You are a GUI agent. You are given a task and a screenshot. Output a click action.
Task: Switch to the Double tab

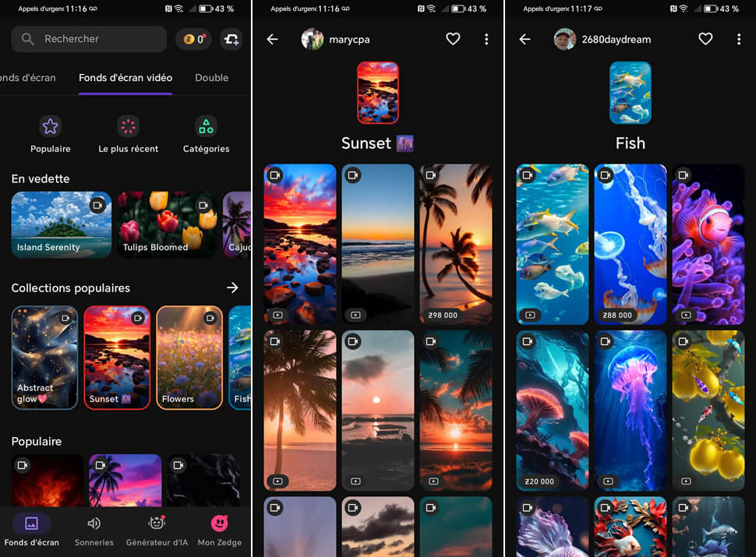[x=211, y=78]
